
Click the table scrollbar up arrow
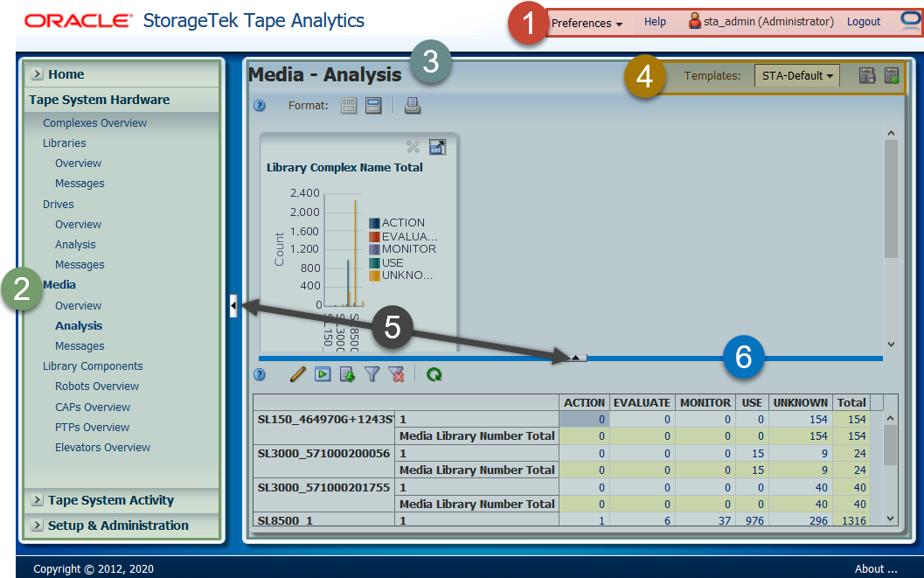click(891, 418)
